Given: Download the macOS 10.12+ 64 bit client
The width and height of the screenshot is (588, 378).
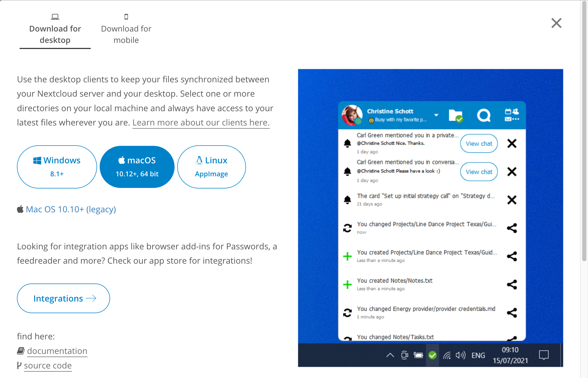Looking at the screenshot, I should coord(137,167).
